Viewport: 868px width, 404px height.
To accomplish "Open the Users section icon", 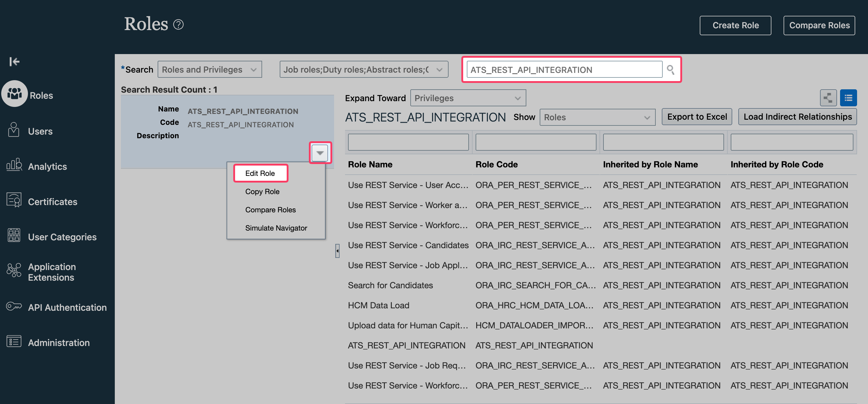I will pyautogui.click(x=14, y=130).
